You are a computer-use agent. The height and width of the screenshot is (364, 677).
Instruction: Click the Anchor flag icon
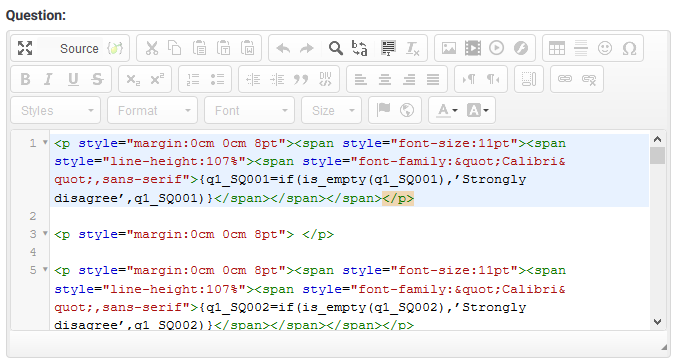click(x=383, y=110)
